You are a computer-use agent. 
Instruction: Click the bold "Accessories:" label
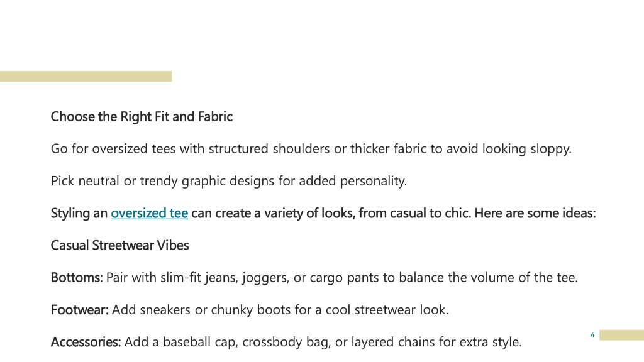tap(86, 342)
